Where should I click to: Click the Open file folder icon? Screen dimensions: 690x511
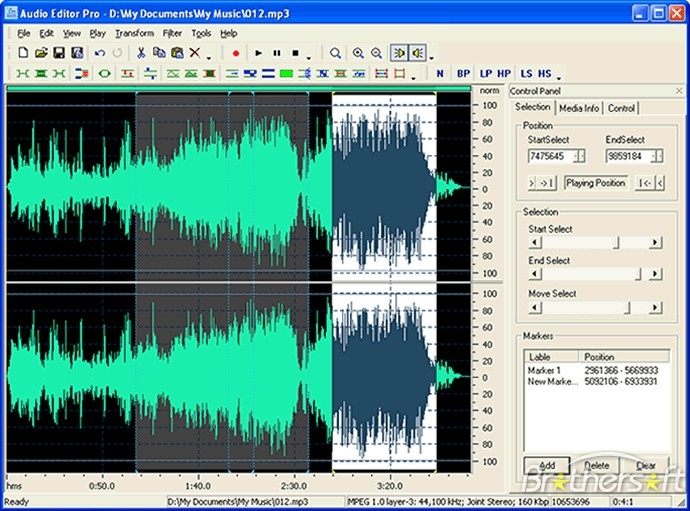coord(41,53)
